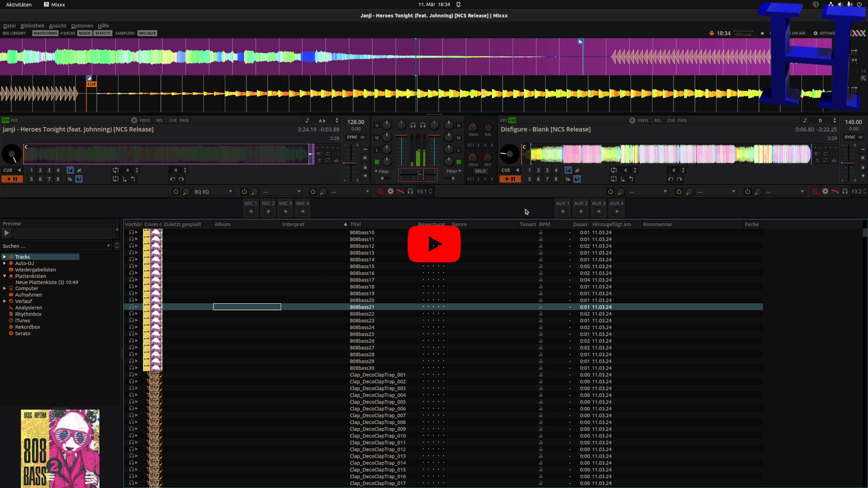This screenshot has width=868, height=488.
Task: Click deck 1 pitch rate slider handle
Action: point(350,163)
